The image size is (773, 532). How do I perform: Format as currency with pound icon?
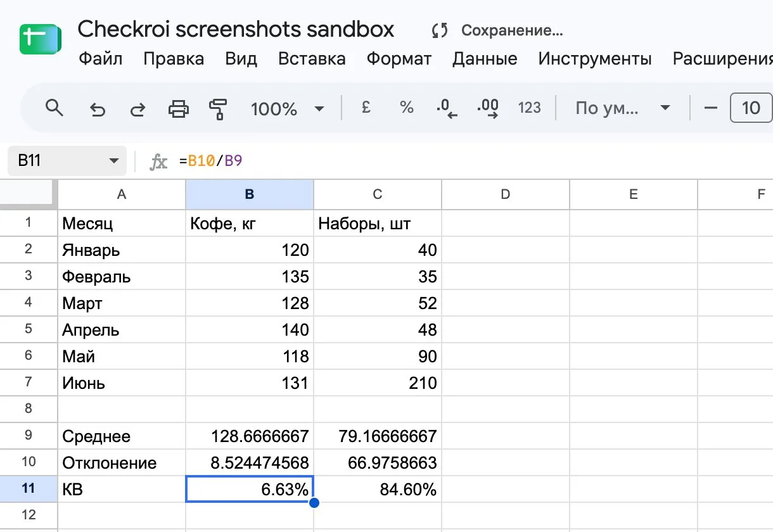pyautogui.click(x=366, y=108)
